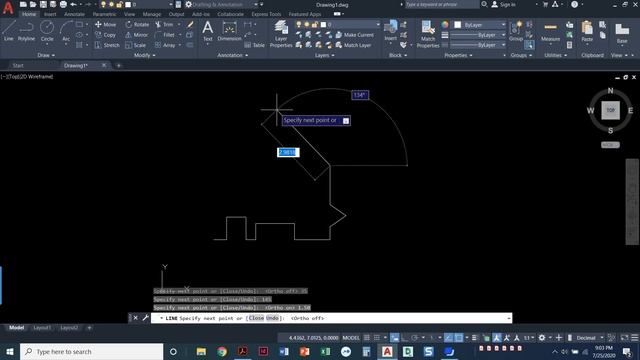Click the Mirror tool
The height and width of the screenshot is (360, 640).
tap(137, 35)
